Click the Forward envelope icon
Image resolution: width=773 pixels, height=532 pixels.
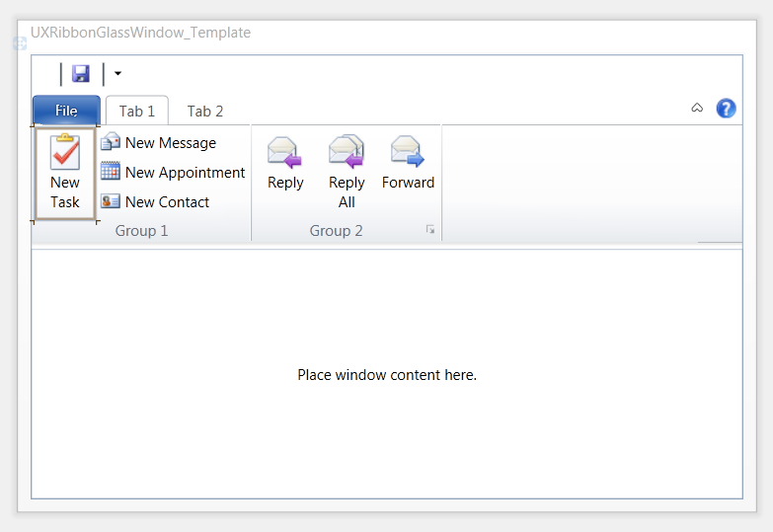tap(407, 151)
